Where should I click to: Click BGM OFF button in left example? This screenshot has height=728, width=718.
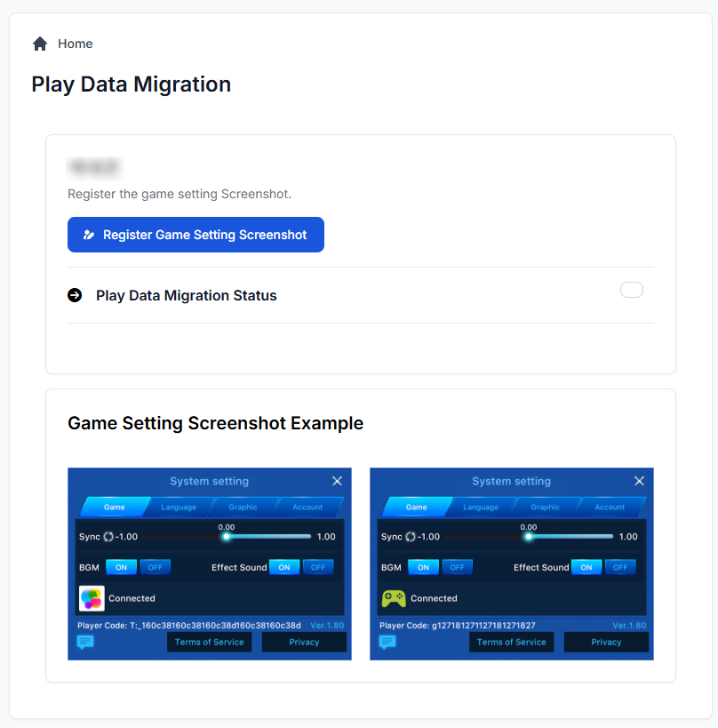[155, 567]
